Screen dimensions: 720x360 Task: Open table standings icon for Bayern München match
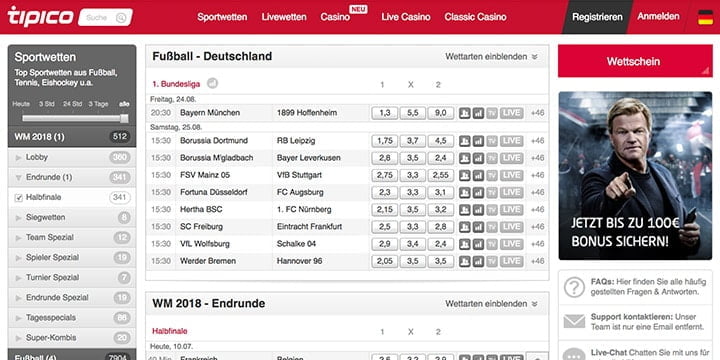[x=465, y=113]
